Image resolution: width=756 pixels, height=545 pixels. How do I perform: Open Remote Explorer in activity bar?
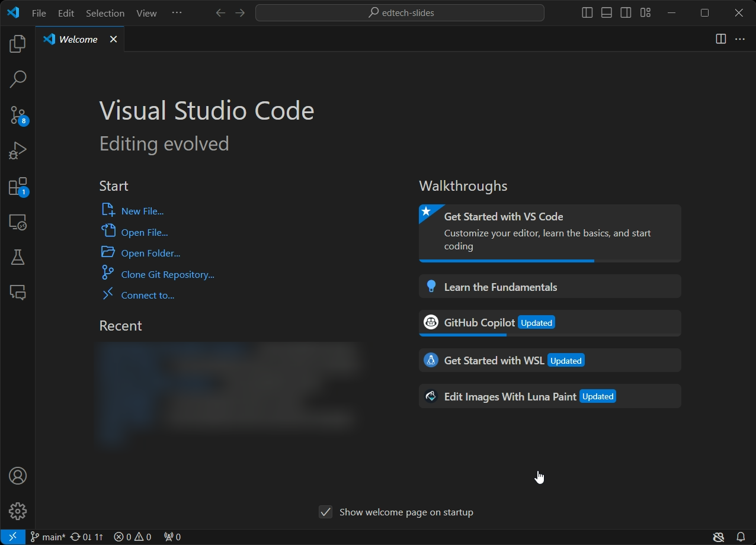coord(18,222)
